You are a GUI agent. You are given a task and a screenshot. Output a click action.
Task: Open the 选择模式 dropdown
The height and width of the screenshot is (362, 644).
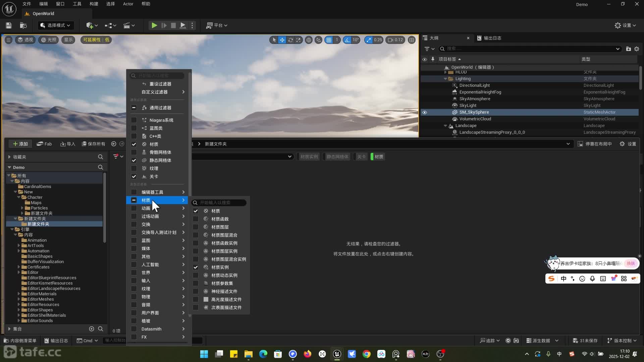coord(56,25)
